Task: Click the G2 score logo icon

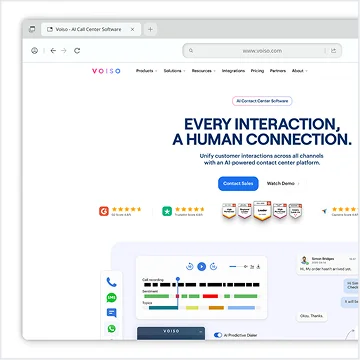Action: [x=104, y=211]
